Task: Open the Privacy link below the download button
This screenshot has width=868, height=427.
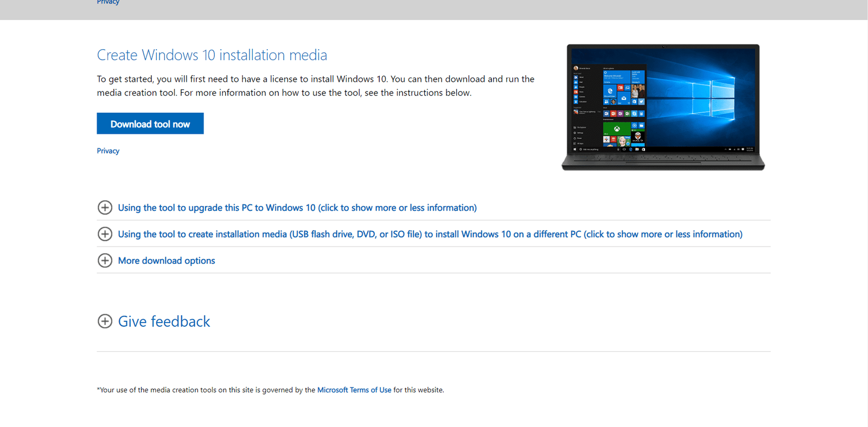Action: (108, 151)
